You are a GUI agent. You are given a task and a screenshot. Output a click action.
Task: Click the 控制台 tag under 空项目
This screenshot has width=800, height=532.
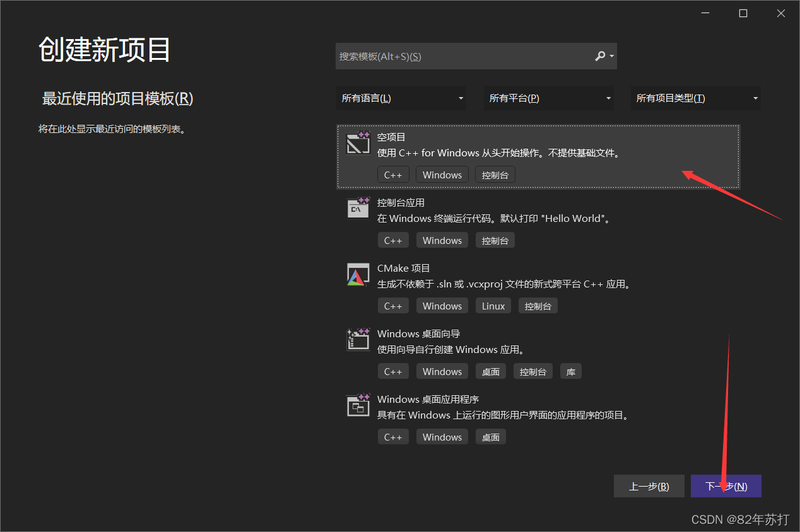tap(495, 175)
